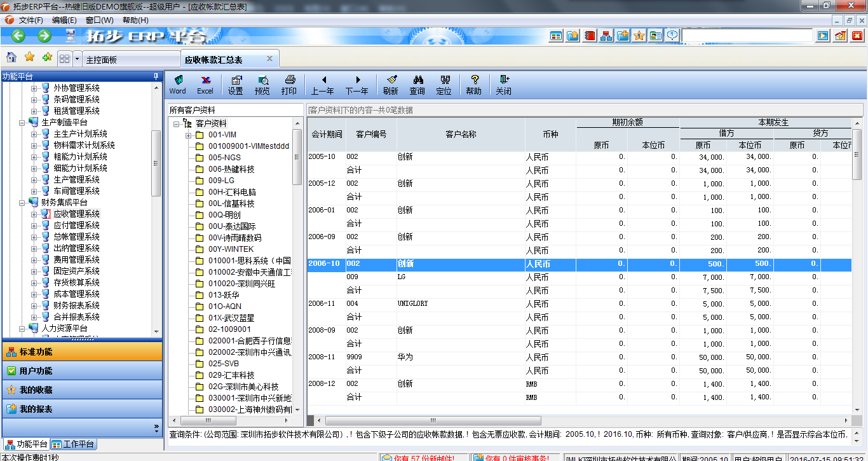
Task: Expand the 001-VIM customer node
Action: tap(189, 135)
